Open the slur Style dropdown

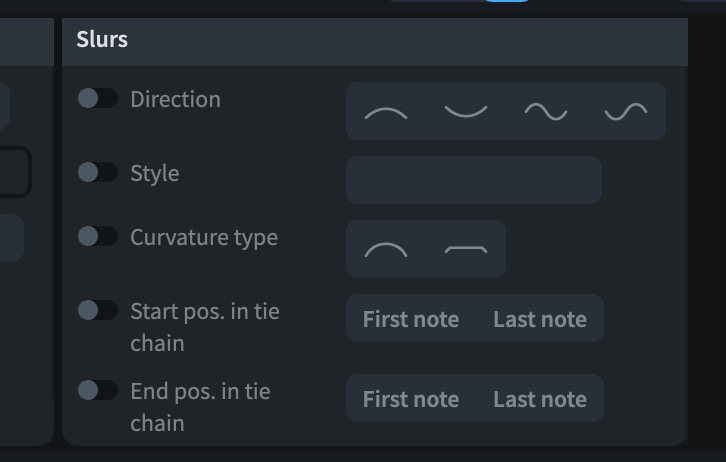point(474,180)
